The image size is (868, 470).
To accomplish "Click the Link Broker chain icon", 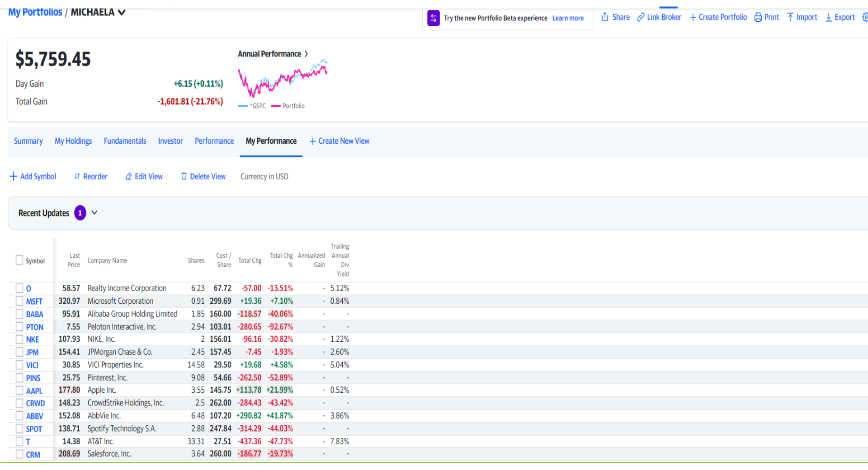I will click(x=641, y=17).
